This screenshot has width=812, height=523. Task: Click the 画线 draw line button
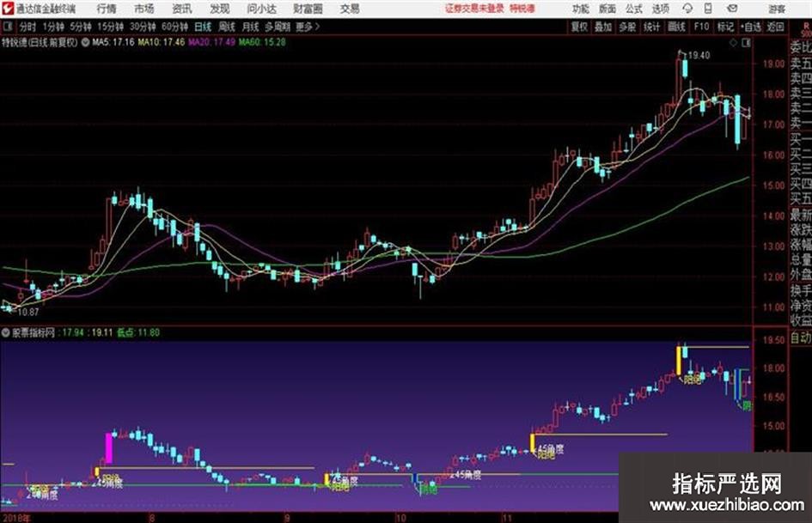pyautogui.click(x=676, y=27)
